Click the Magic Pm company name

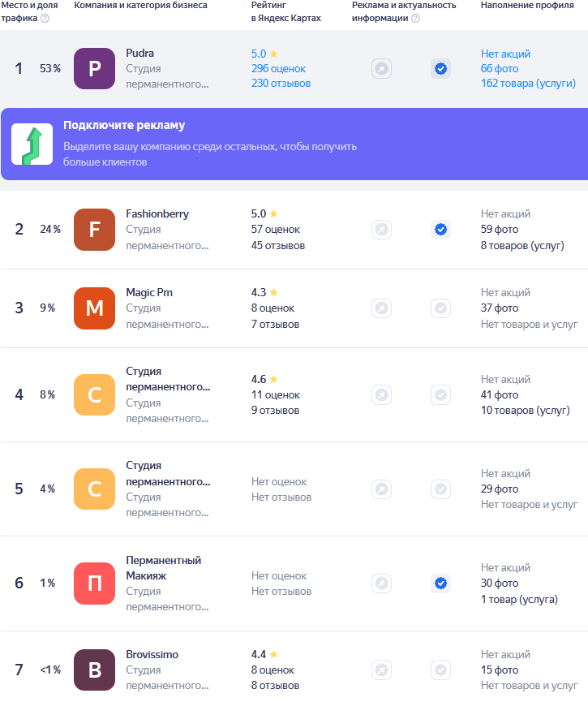click(x=149, y=292)
